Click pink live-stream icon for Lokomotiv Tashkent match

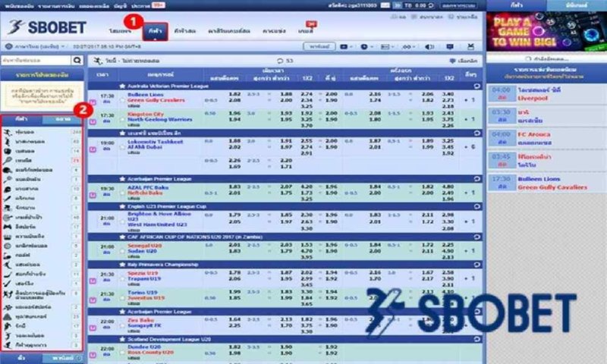(x=93, y=149)
